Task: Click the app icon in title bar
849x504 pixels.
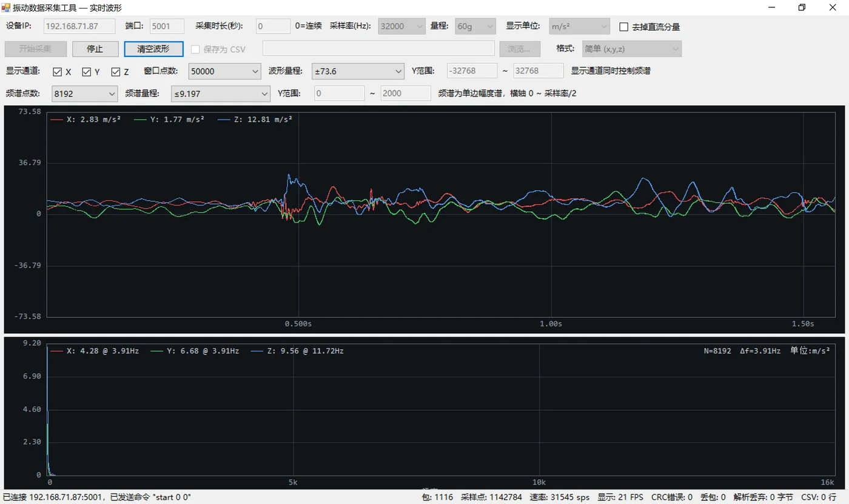Action: (5, 7)
